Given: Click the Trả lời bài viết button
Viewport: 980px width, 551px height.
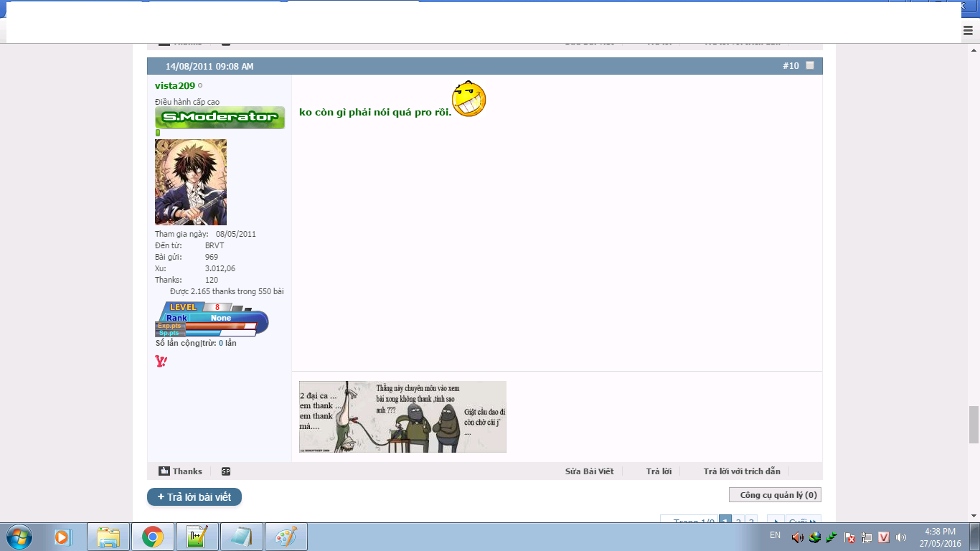Looking at the screenshot, I should pyautogui.click(x=194, y=497).
